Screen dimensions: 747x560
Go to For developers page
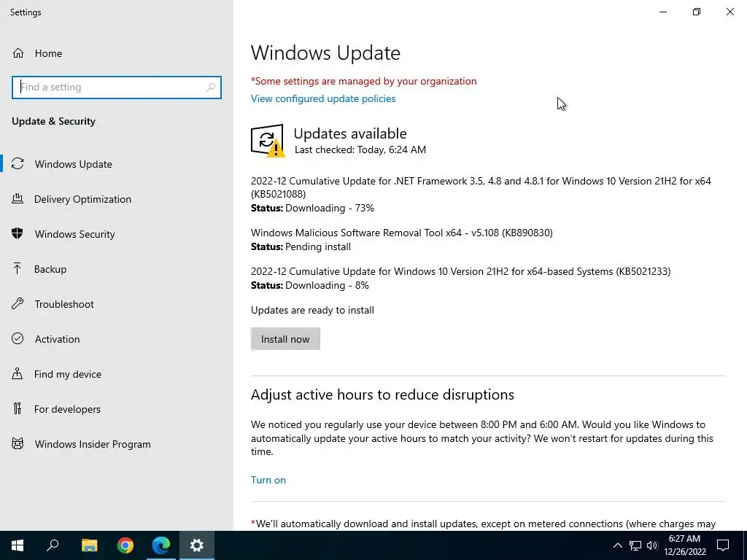(117, 408)
